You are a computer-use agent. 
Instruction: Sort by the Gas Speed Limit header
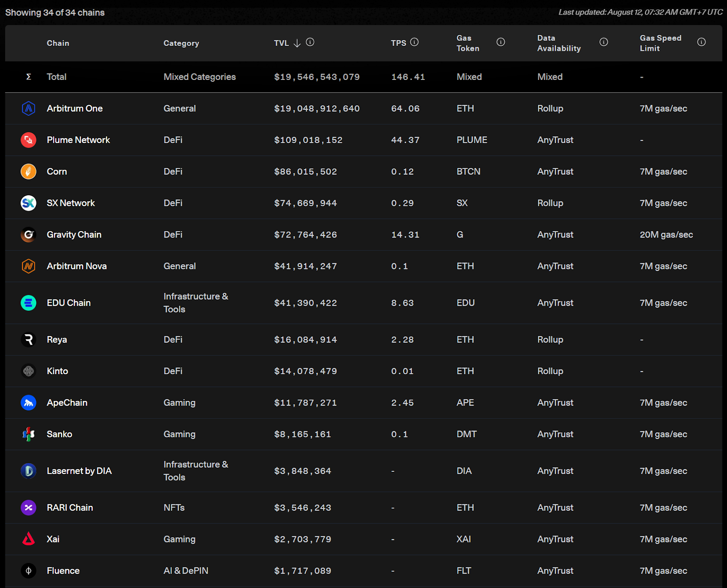(x=661, y=43)
